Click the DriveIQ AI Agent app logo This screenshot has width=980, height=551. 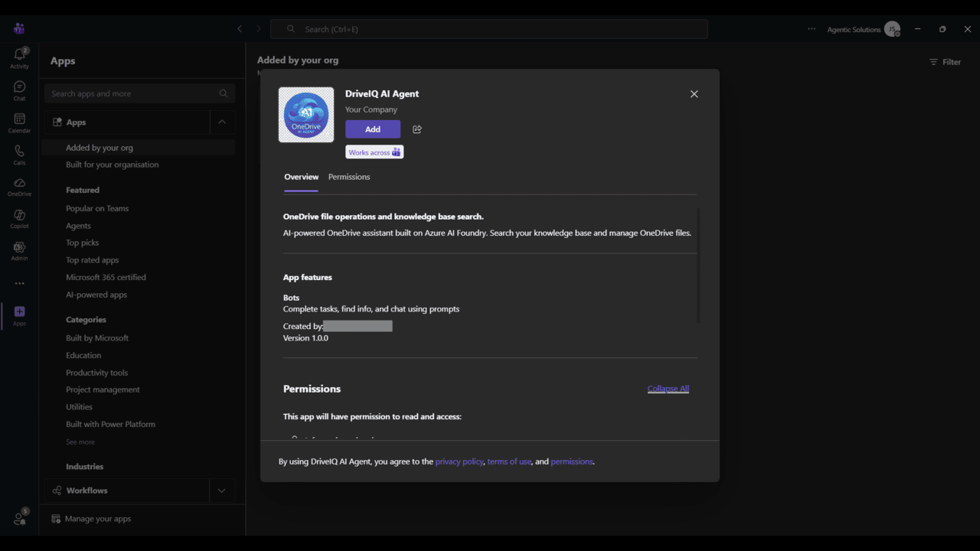click(x=306, y=115)
